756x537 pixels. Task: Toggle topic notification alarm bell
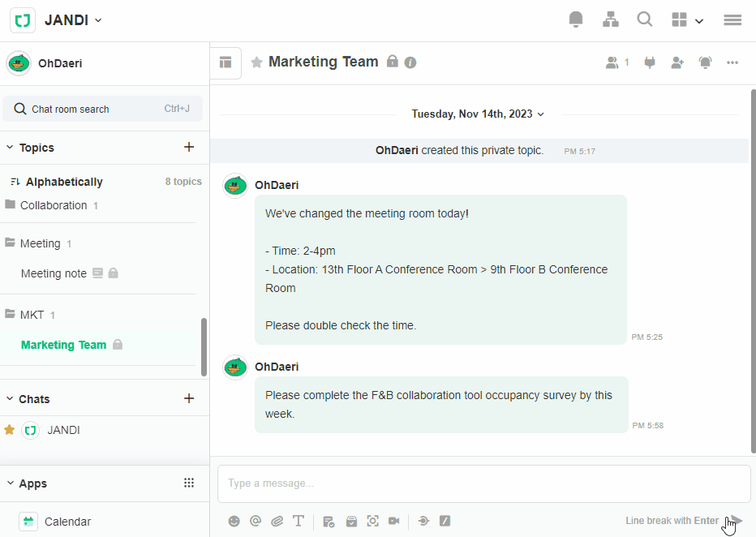(705, 62)
